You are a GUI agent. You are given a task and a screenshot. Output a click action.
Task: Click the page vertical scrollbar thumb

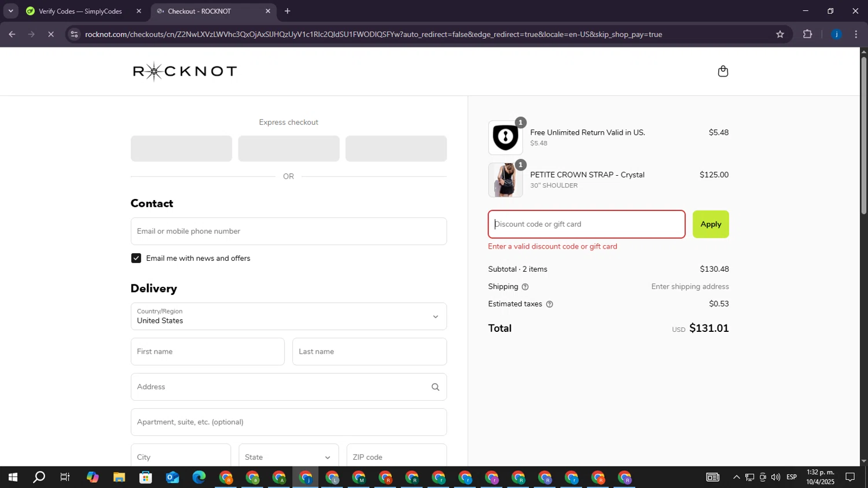(863, 136)
